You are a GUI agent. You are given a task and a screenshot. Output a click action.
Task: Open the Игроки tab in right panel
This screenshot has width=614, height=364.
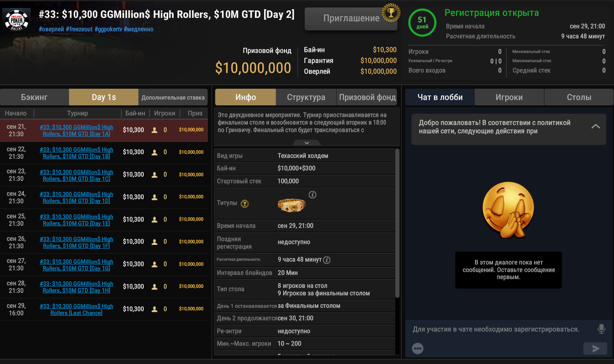(509, 97)
